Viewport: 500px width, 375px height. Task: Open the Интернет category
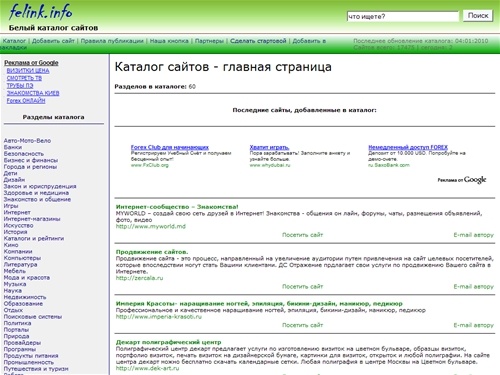pyautogui.click(x=17, y=212)
